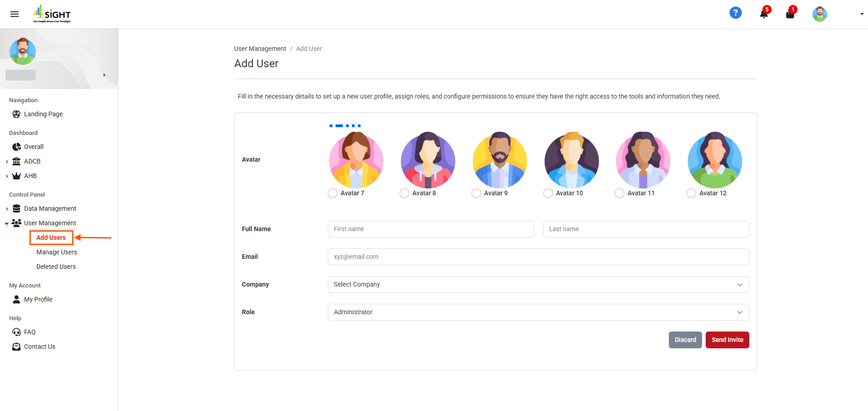Image resolution: width=868 pixels, height=411 pixels.
Task: Click the blue help question mark icon
Action: [735, 13]
